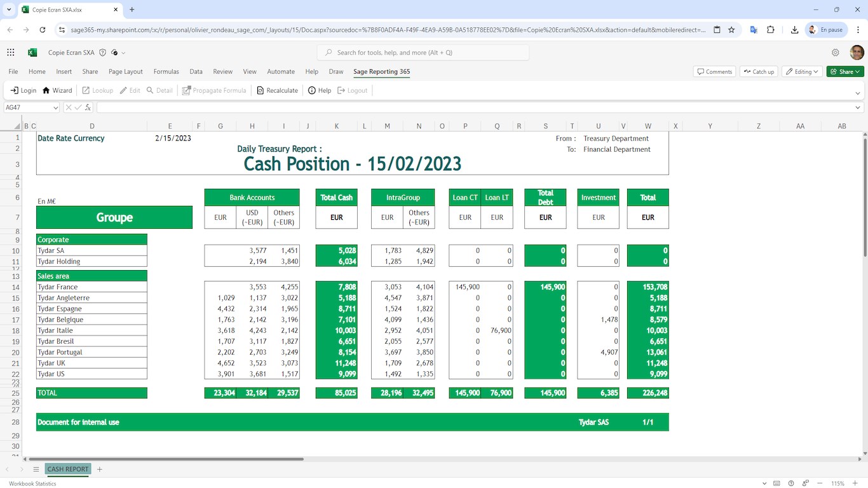Show all sheets list icon

[x=36, y=469]
